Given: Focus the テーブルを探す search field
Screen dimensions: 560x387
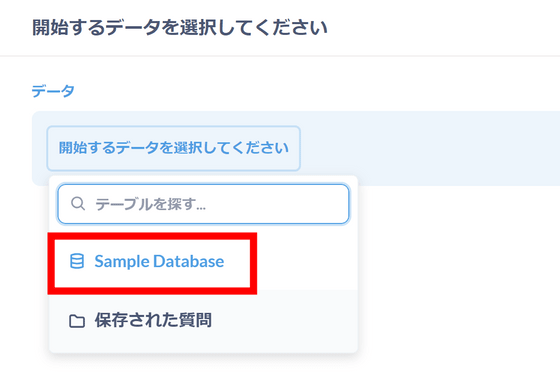Looking at the screenshot, I should [x=203, y=204].
